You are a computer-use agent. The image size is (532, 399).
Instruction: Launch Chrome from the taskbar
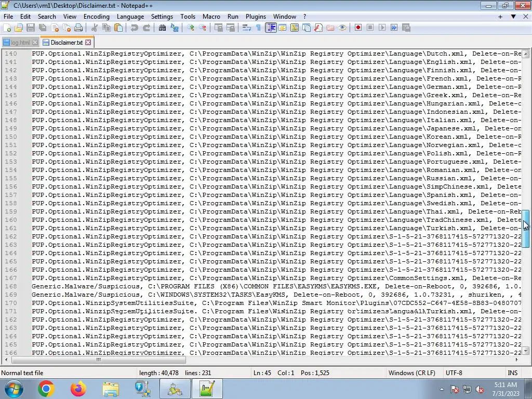[x=46, y=389]
